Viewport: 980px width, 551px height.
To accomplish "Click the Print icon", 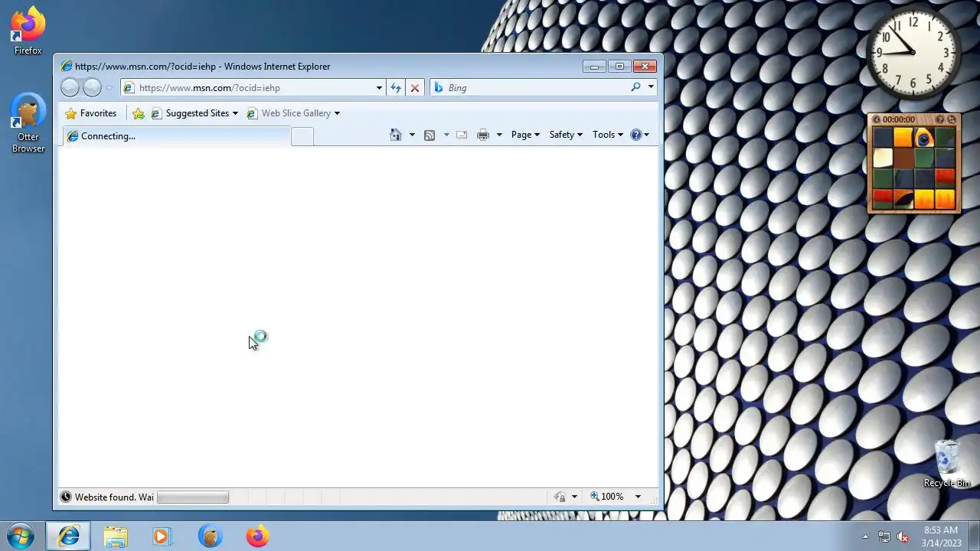I will coord(483,135).
